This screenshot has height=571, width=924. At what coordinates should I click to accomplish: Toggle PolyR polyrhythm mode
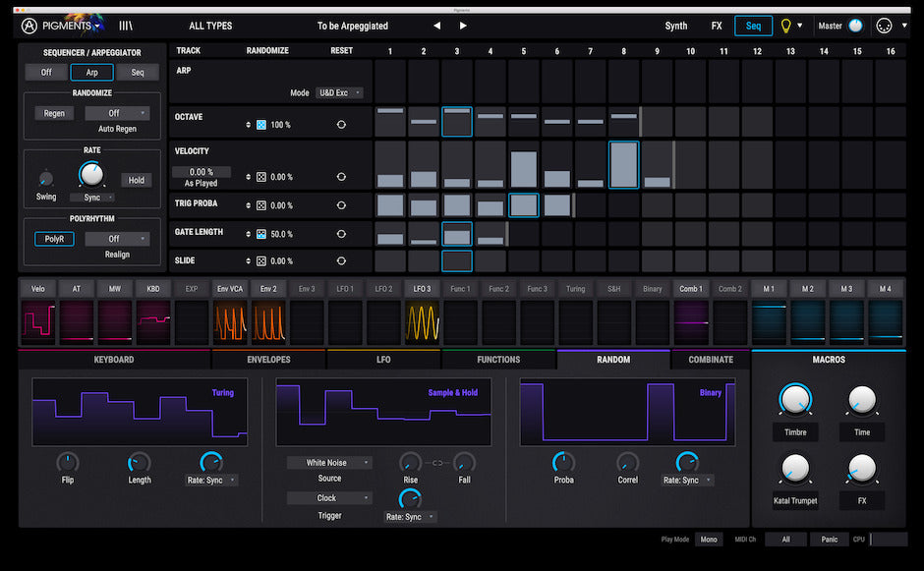[x=53, y=238]
